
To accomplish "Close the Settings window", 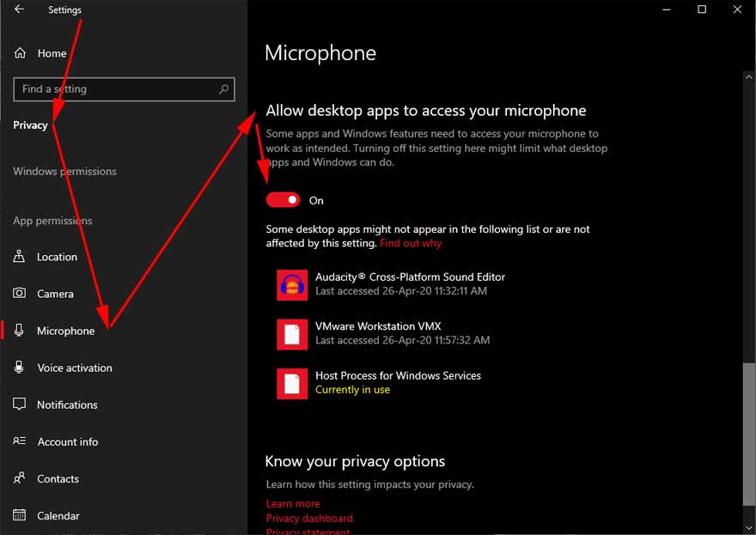I will tap(737, 9).
